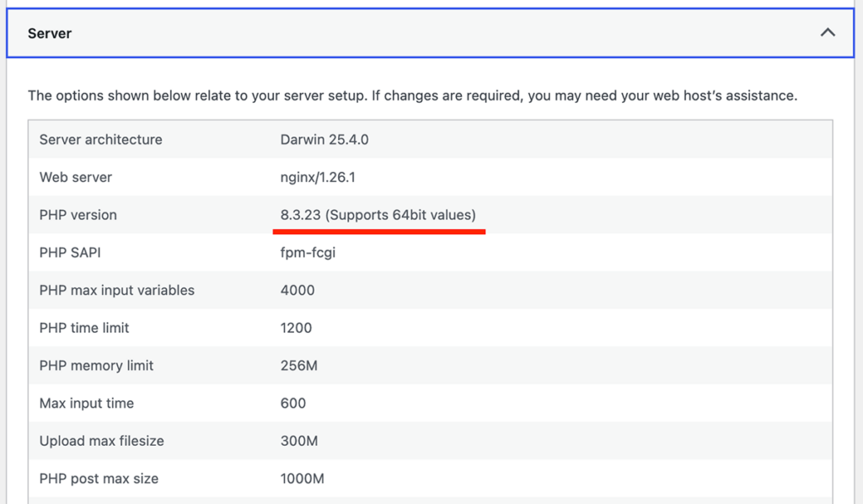Click the 300M upload max filesize value
Screen dimensions: 863x504
(x=300, y=441)
